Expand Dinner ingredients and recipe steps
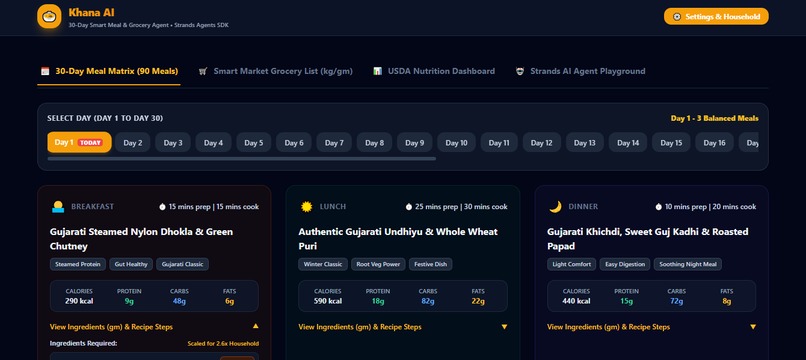Viewport: 806px width, 360px height. (652, 327)
